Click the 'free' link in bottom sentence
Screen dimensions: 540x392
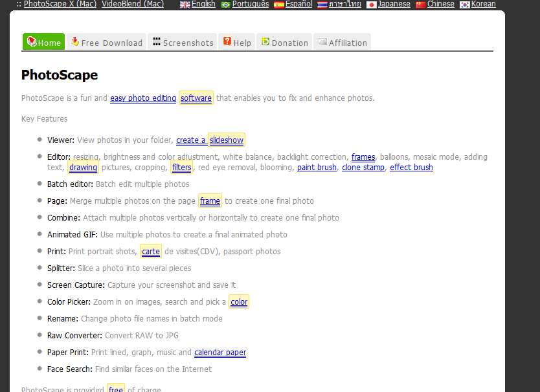pyautogui.click(x=116, y=389)
